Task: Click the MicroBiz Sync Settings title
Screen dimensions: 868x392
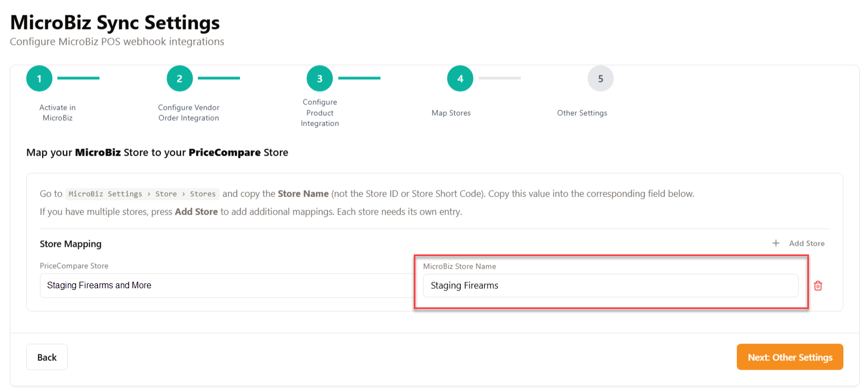Action: [115, 22]
